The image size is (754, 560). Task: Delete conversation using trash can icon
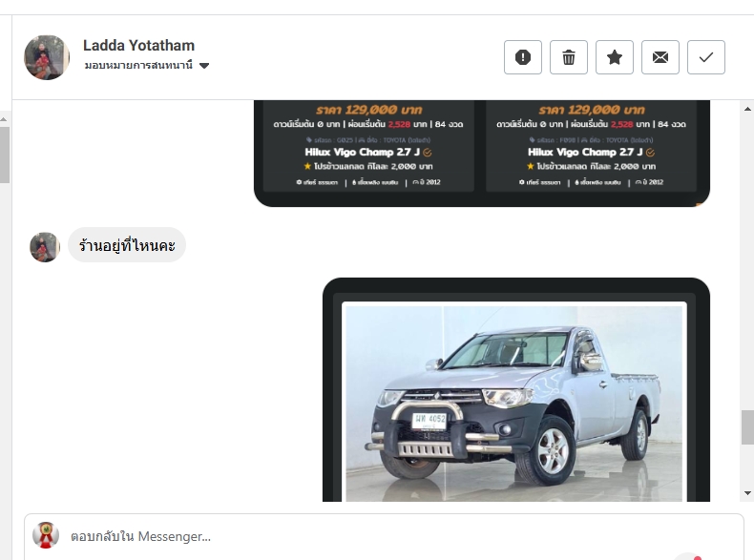(x=569, y=57)
